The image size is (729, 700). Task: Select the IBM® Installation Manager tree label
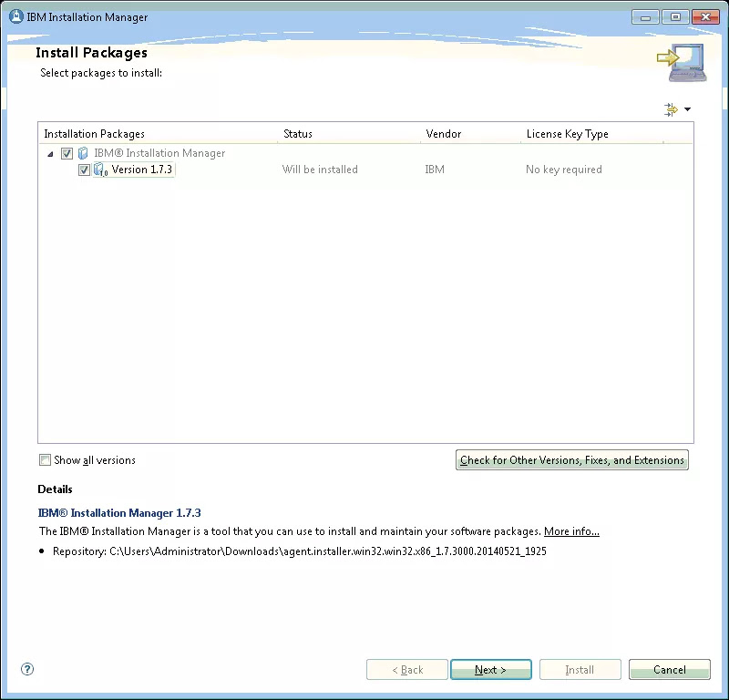coord(159,153)
